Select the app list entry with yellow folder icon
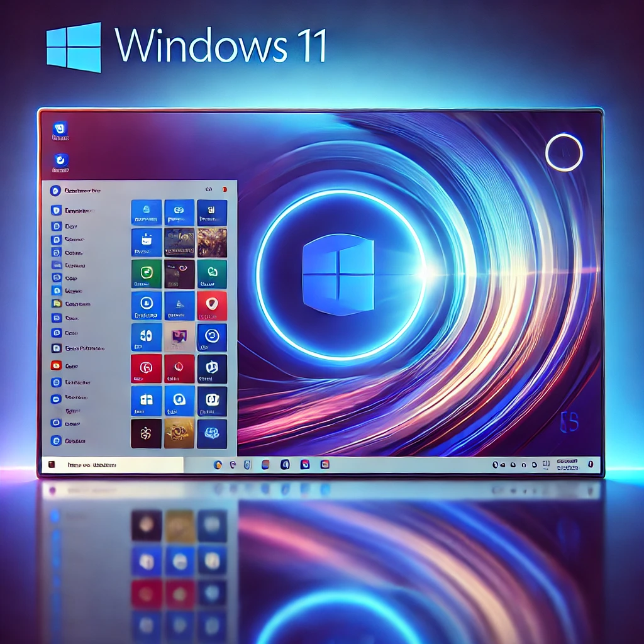The width and height of the screenshot is (644, 644). point(71,304)
